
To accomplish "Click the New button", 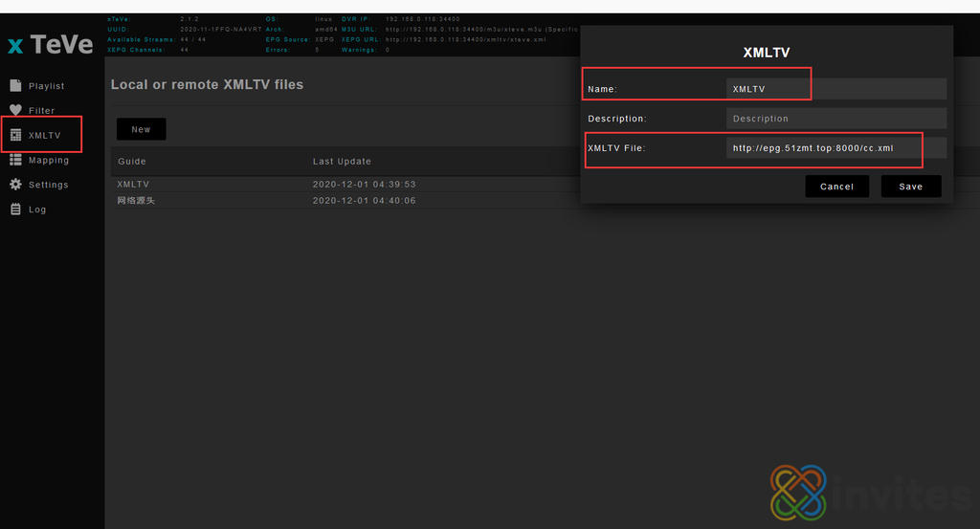I will point(142,129).
